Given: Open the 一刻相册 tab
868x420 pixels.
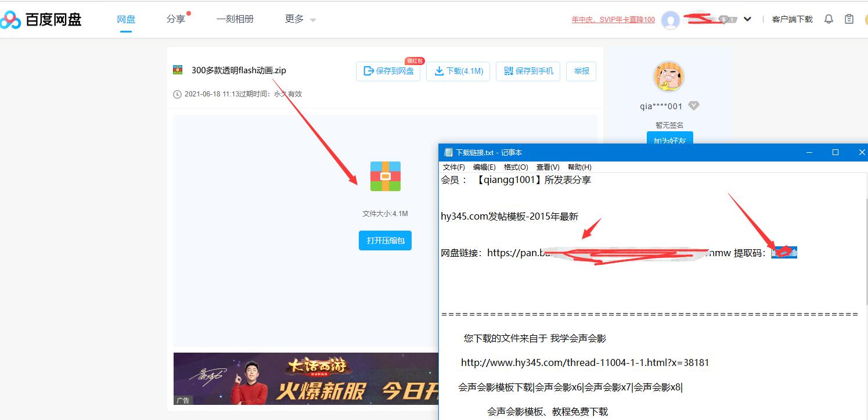Looking at the screenshot, I should pos(235,19).
